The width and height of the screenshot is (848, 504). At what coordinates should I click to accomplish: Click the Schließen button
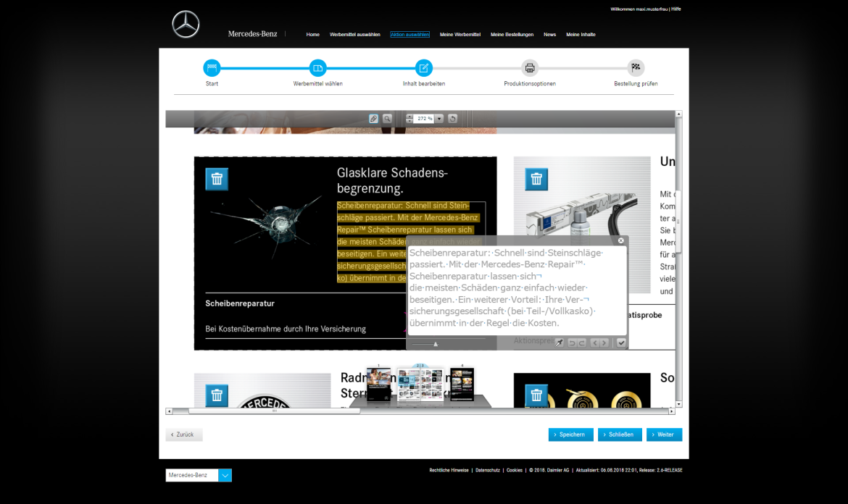pyautogui.click(x=620, y=434)
